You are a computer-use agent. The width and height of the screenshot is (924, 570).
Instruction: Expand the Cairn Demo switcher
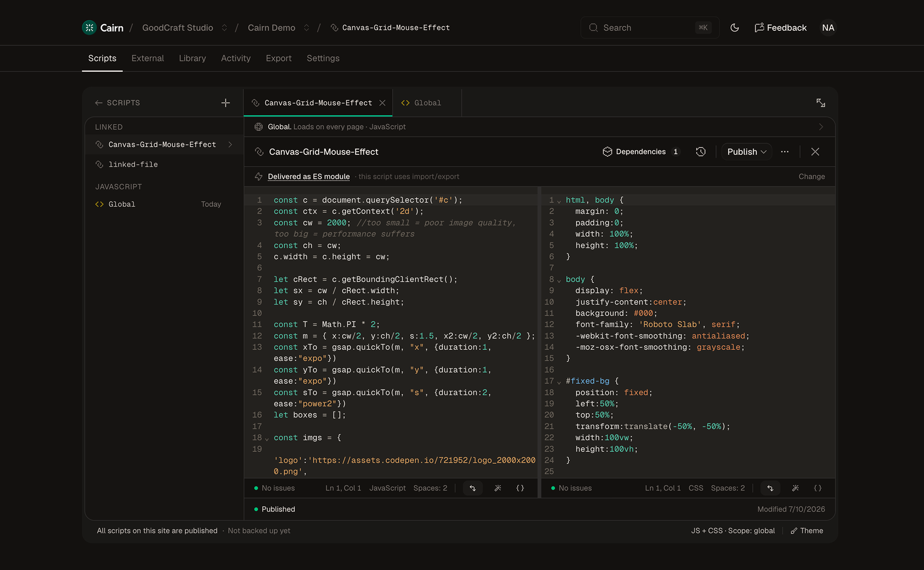pos(306,28)
